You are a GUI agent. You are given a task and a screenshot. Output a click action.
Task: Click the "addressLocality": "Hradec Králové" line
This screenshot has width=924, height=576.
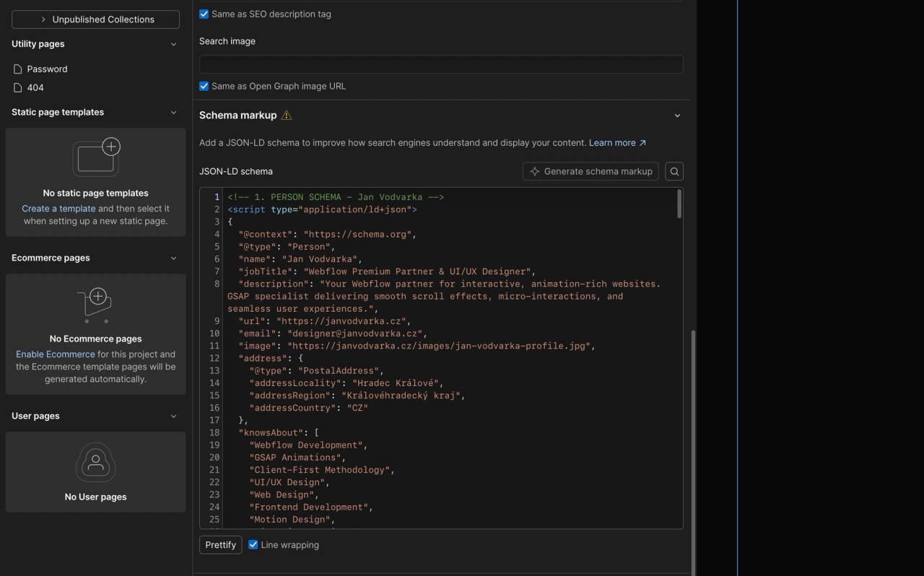coord(346,383)
